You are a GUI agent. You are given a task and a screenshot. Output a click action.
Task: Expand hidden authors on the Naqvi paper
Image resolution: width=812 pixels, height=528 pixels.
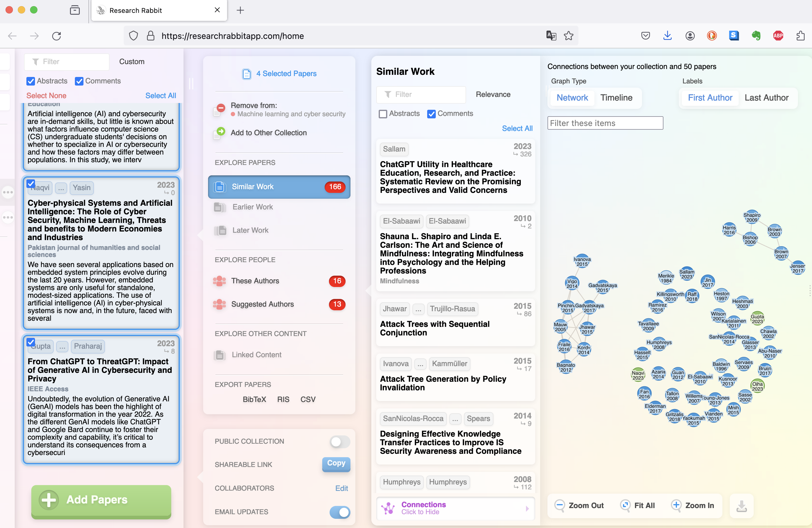[61, 188]
